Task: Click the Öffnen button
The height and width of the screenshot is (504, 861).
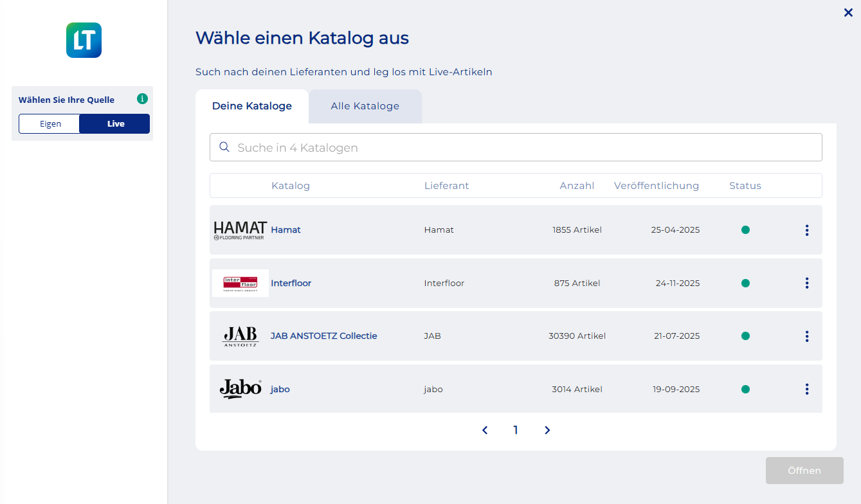Action: pyautogui.click(x=804, y=470)
